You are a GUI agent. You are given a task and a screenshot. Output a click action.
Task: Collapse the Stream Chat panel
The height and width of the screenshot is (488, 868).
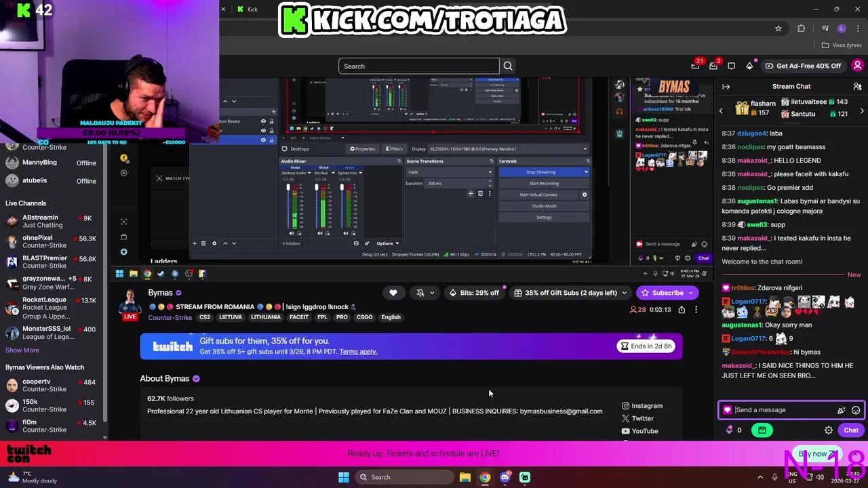[726, 87]
